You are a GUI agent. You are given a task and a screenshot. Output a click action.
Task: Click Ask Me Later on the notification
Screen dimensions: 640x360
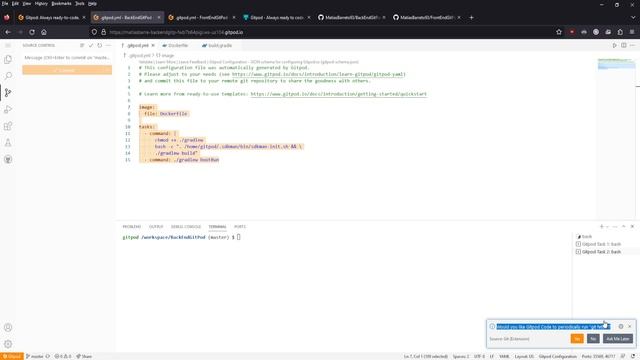click(x=618, y=339)
